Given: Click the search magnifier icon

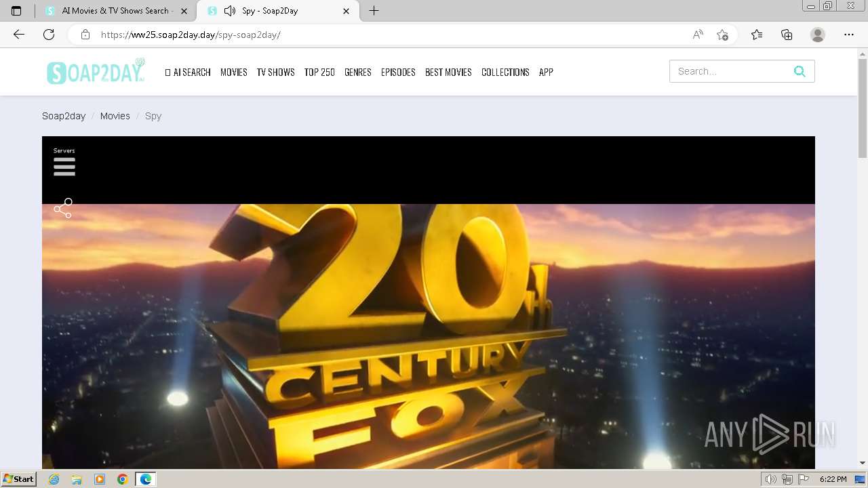Looking at the screenshot, I should tap(800, 71).
